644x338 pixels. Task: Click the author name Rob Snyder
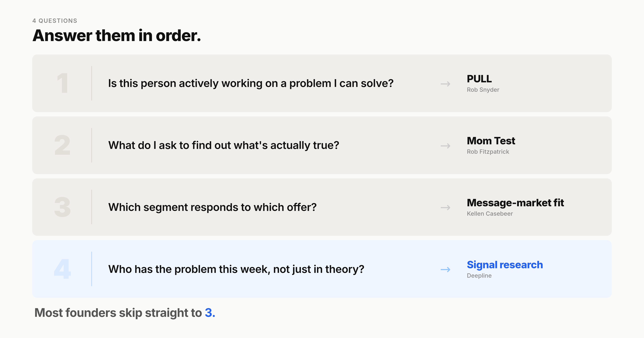coord(483,90)
